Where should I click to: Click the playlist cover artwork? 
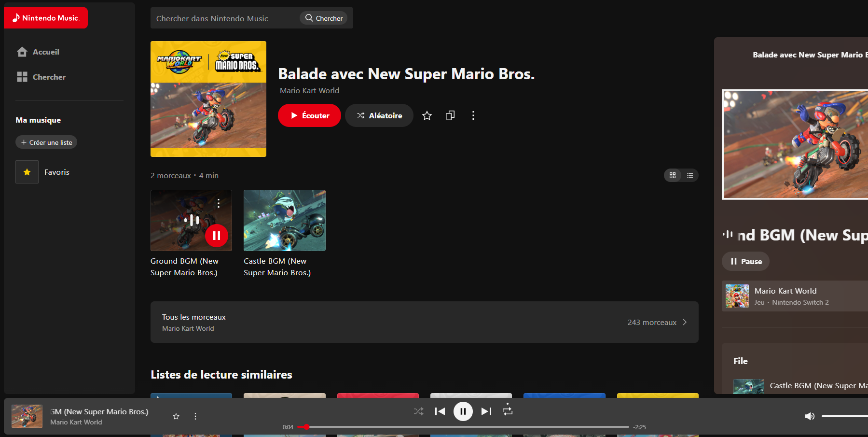208,99
